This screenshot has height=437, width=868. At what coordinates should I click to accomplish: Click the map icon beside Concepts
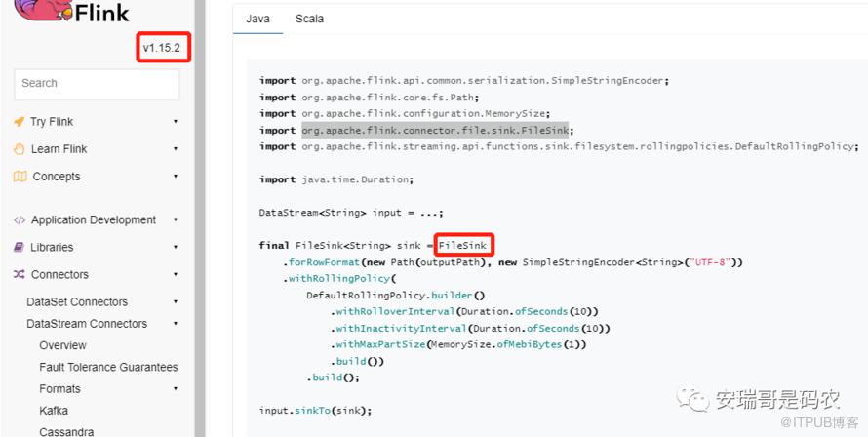20,177
